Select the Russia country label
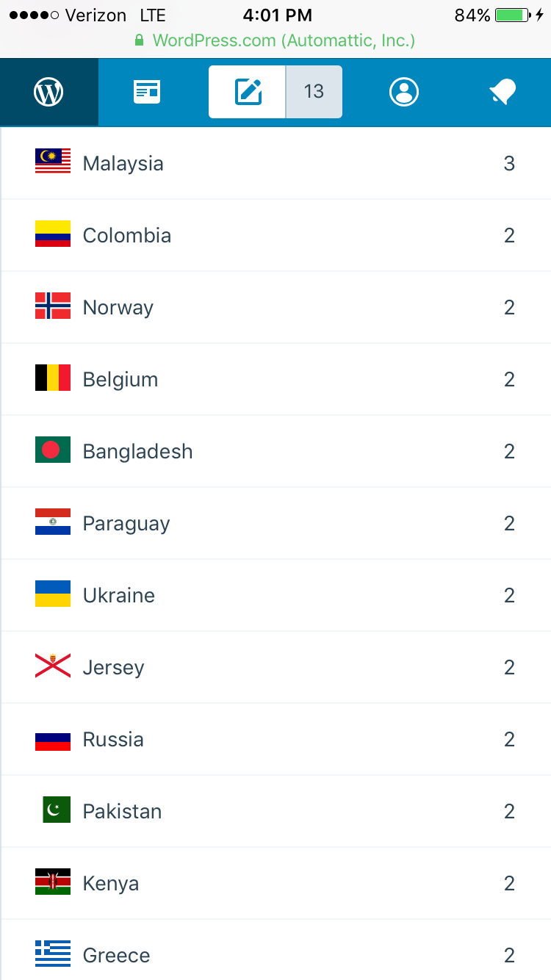The height and width of the screenshot is (980, 551). point(113,739)
